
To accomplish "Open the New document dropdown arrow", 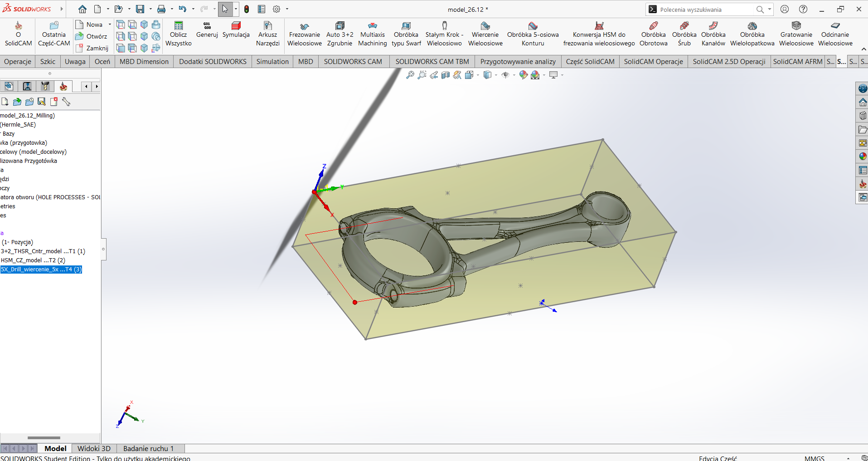I will click(x=108, y=9).
